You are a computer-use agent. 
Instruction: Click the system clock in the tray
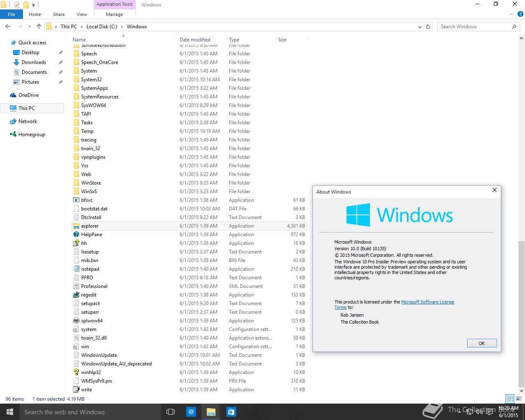point(509,412)
